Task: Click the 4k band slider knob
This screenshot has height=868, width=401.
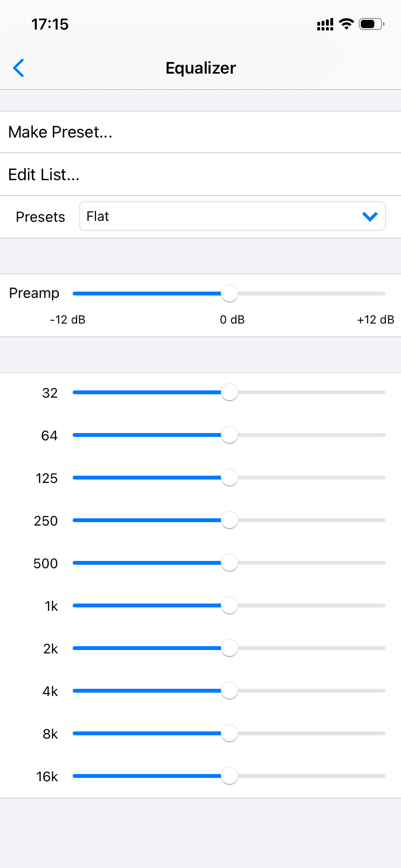Action: [230, 691]
